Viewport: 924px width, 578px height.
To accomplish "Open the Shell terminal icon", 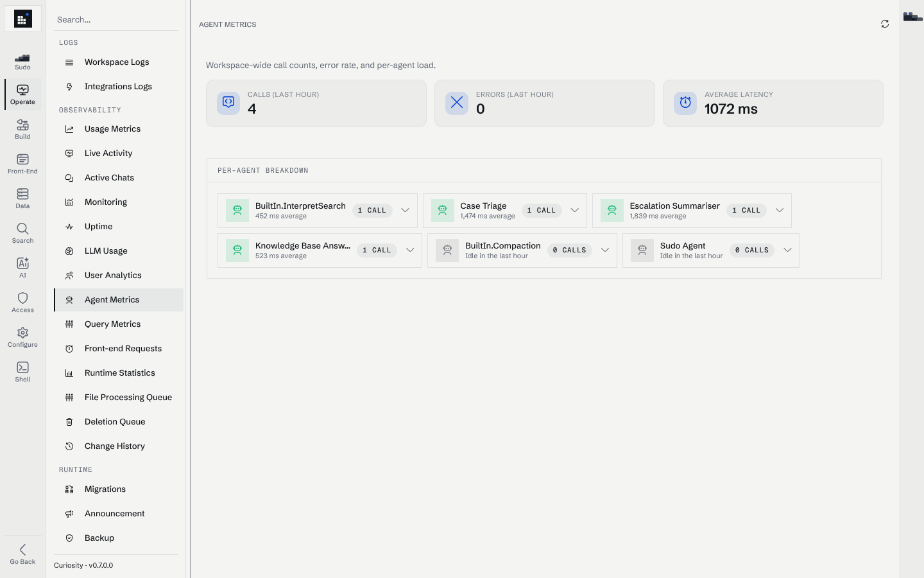I will pos(22,372).
